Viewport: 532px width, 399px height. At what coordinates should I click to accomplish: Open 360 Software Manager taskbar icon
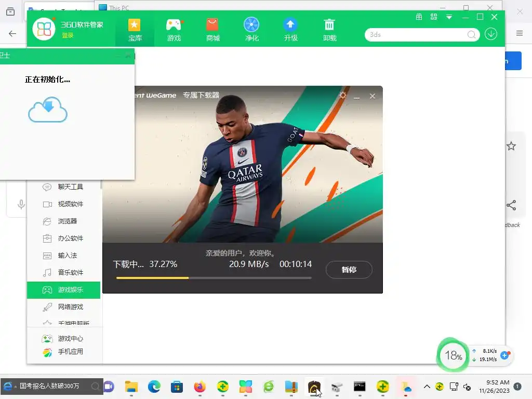coord(245,387)
